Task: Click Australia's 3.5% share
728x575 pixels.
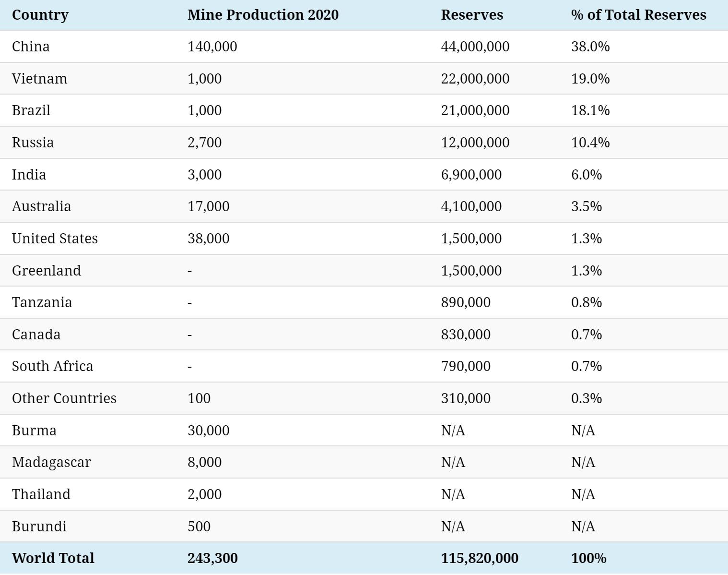Action: tap(587, 206)
